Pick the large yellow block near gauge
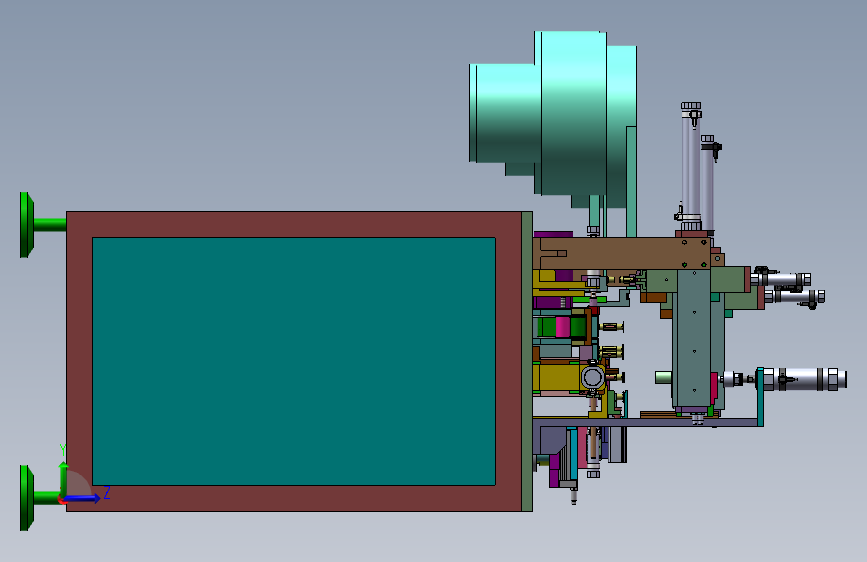 tap(558, 376)
